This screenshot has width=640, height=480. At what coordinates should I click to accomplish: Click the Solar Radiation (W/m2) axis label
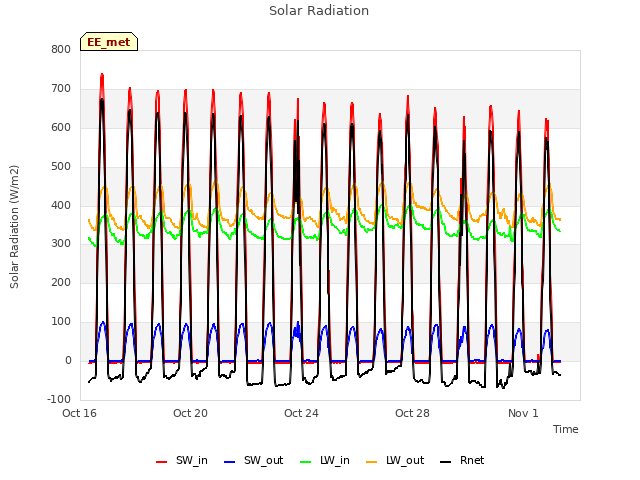pos(14,227)
